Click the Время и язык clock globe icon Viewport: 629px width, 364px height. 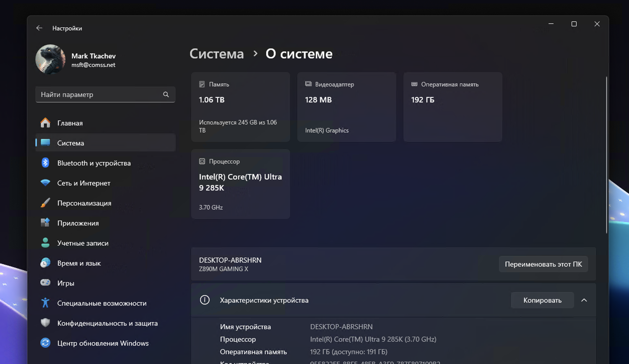point(45,263)
